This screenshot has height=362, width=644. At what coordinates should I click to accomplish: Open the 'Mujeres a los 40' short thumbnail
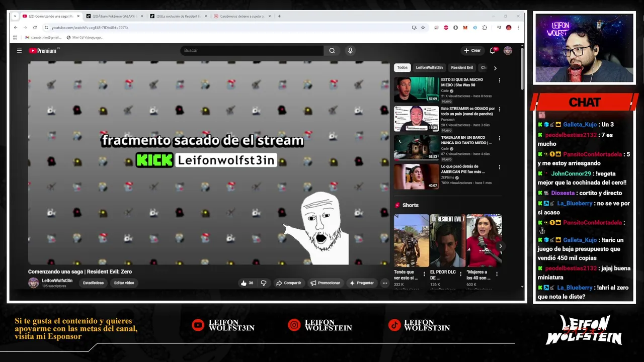coord(484,241)
